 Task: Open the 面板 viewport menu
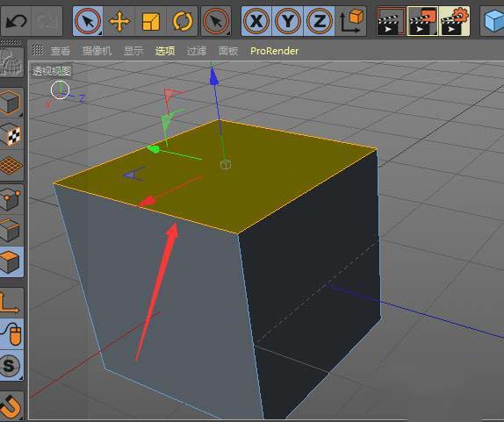pos(228,51)
